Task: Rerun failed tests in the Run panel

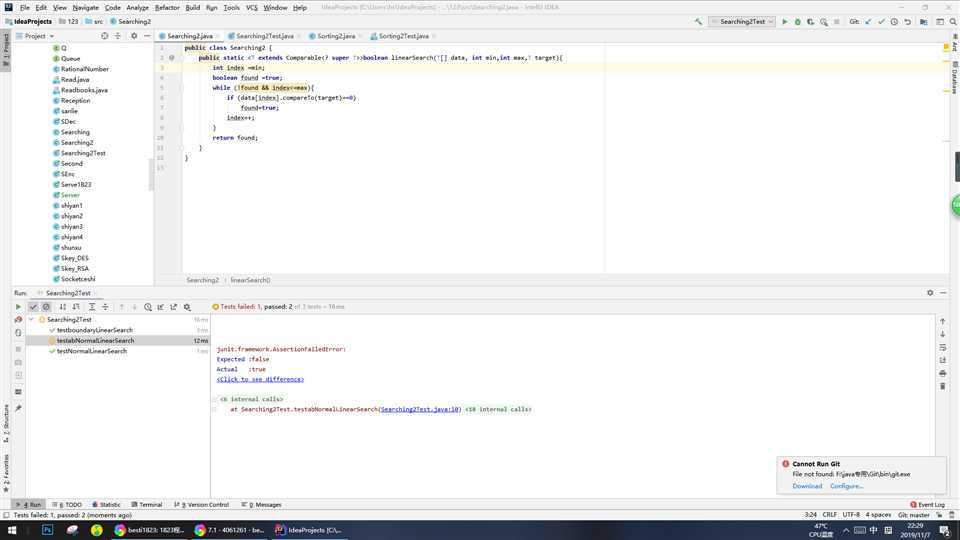Action: (x=18, y=320)
